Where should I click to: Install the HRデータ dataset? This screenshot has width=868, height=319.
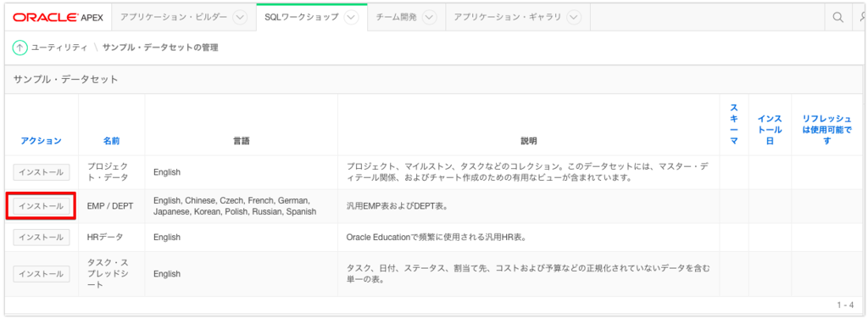coord(42,237)
